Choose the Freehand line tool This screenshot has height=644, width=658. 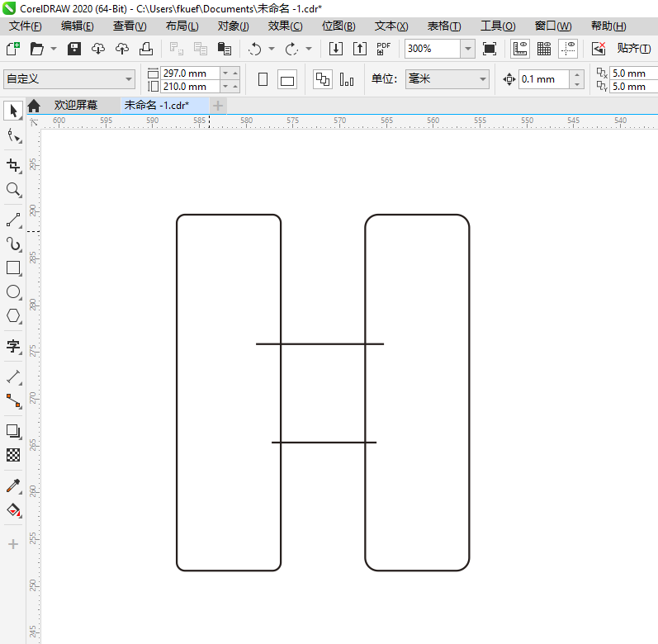13,220
